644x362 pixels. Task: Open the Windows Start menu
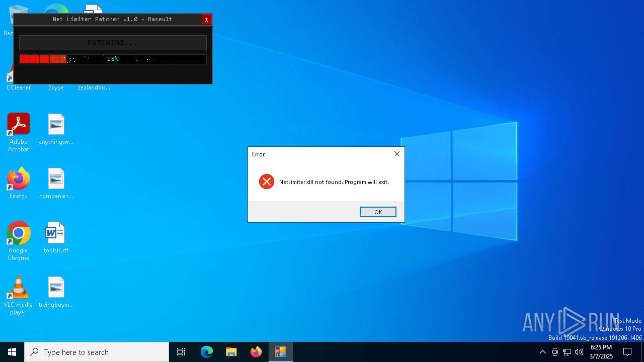12,352
